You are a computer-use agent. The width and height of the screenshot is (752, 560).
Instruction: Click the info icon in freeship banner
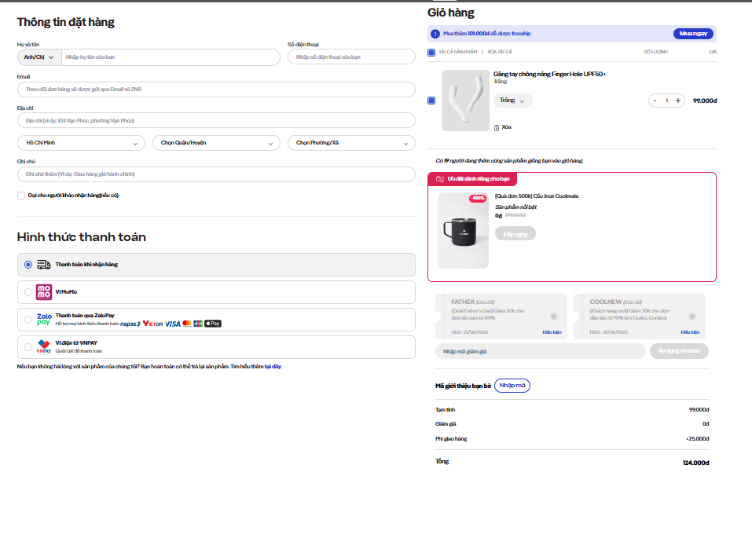435,34
